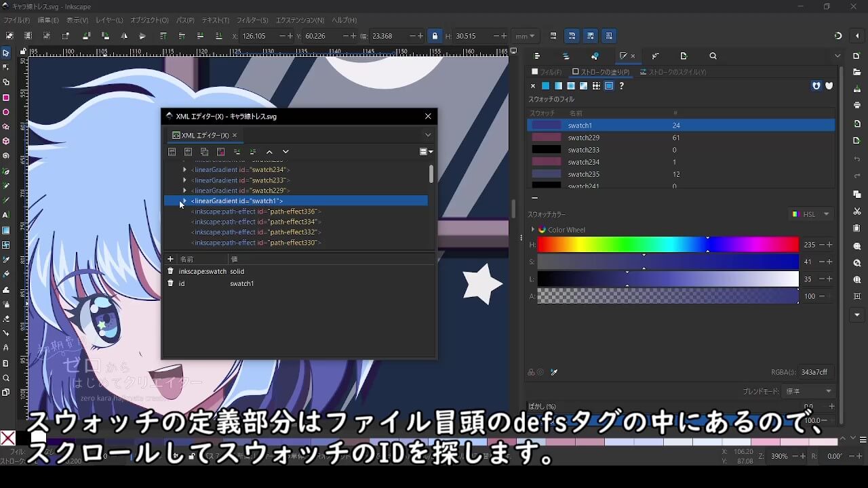Click color picker eyedropper icon
The image size is (868, 488).
point(554,372)
